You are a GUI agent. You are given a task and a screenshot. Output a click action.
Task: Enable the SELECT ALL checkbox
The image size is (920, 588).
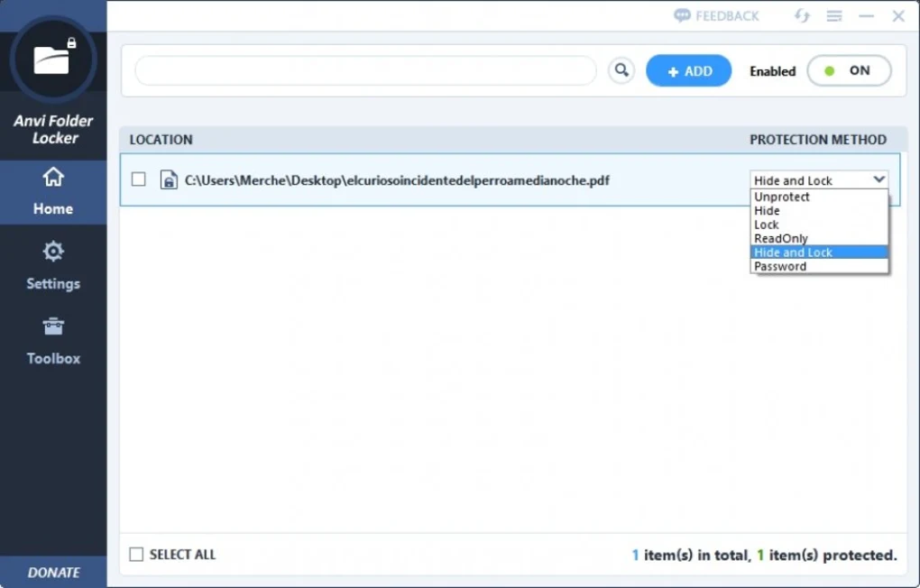pyautogui.click(x=136, y=554)
